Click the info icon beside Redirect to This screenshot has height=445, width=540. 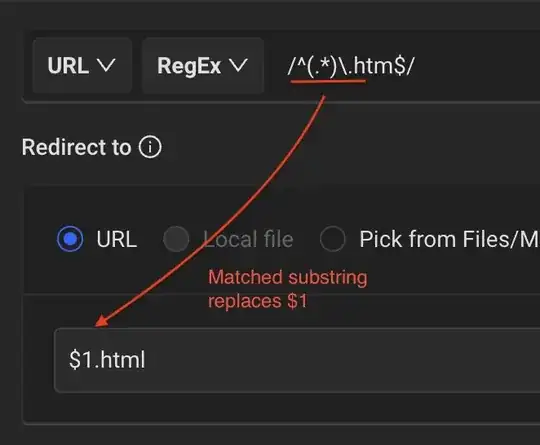150,147
